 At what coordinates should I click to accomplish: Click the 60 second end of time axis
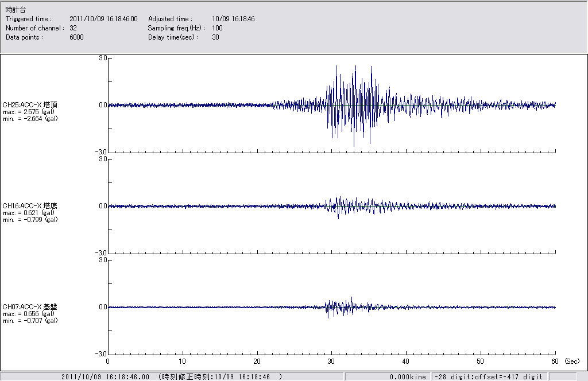(555, 361)
